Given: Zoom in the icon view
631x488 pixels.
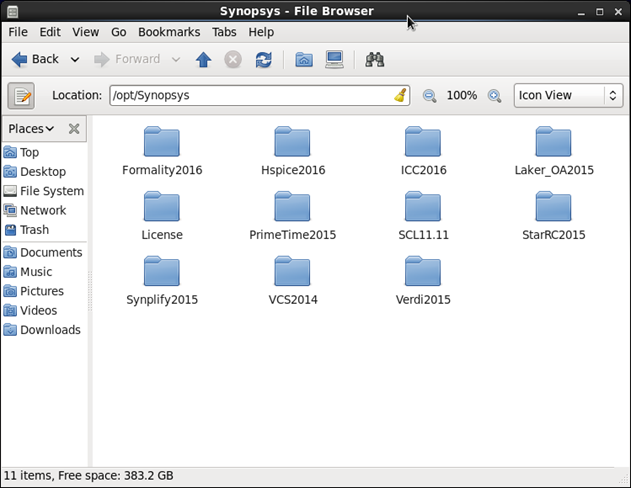Looking at the screenshot, I should click(x=494, y=96).
